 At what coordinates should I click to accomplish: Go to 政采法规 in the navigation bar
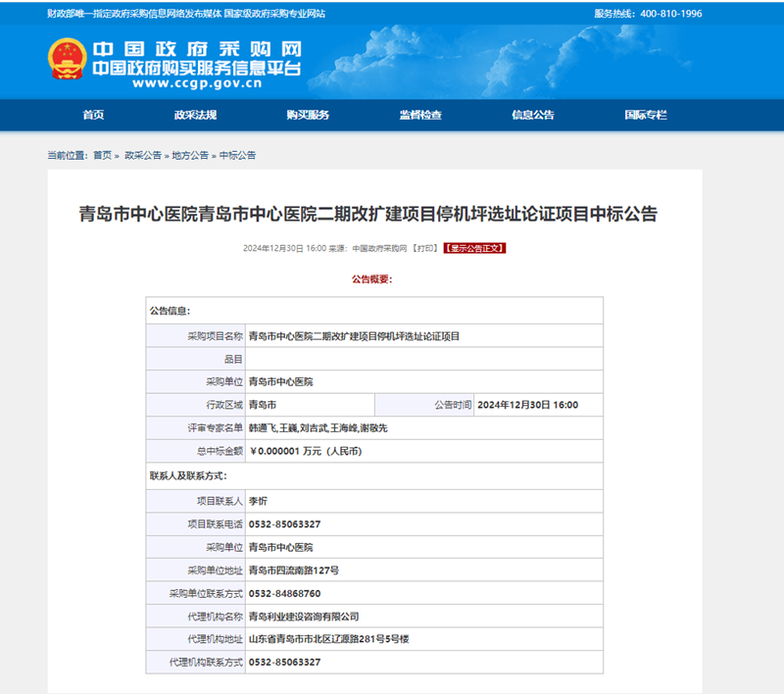pos(195,115)
